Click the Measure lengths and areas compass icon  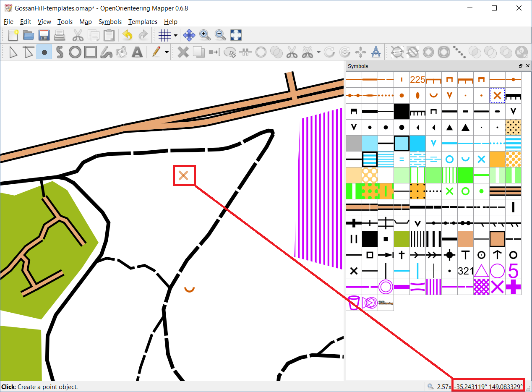pyautogui.click(x=376, y=52)
